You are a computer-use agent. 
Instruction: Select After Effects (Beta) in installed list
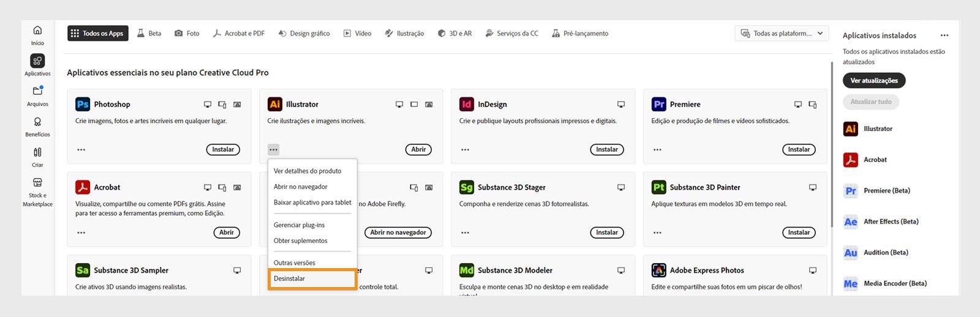pyautogui.click(x=881, y=222)
